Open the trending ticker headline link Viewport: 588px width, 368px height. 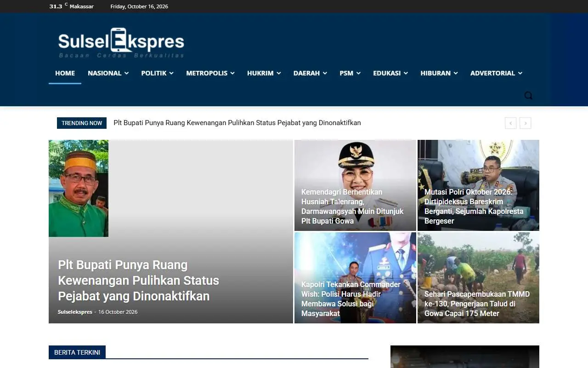click(237, 123)
